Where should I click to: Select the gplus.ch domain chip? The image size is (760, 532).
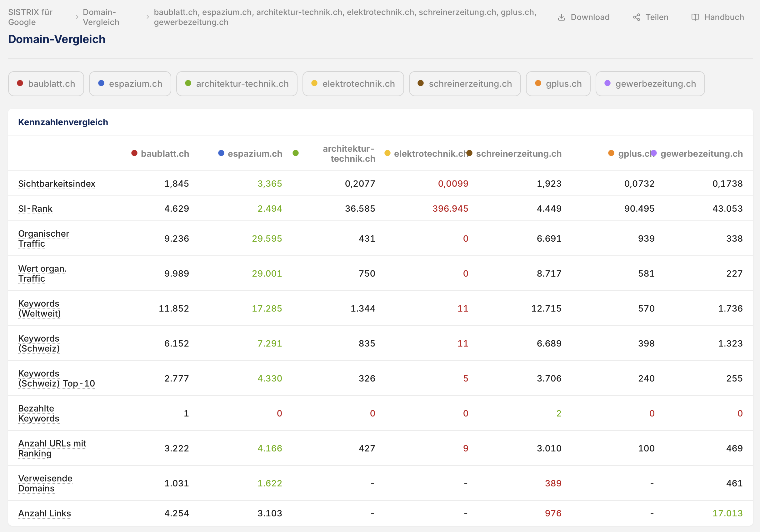coord(558,84)
